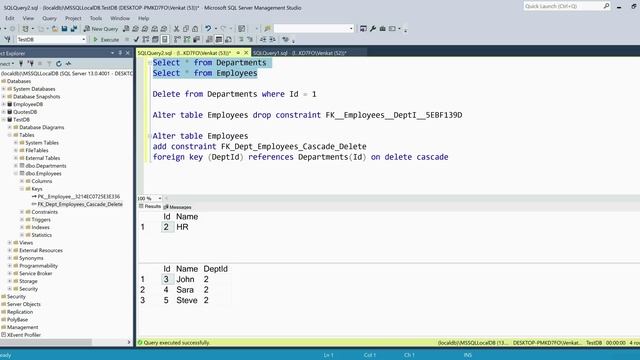Click the pin icon of Object Explorer

(x=120, y=53)
